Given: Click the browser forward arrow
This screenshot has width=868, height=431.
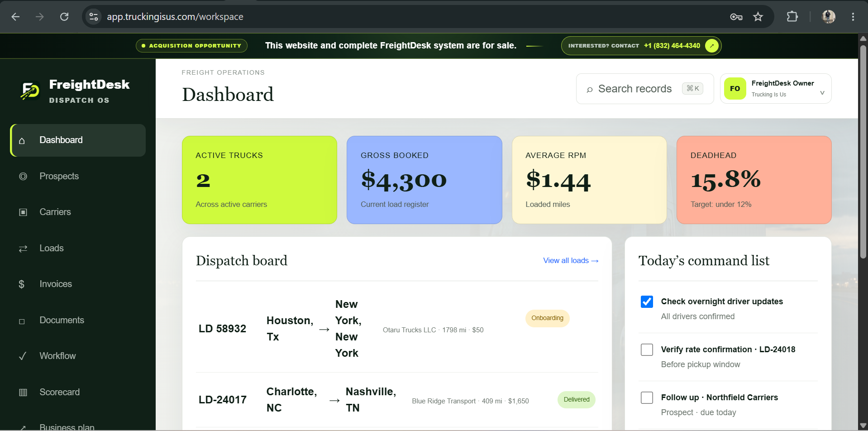Looking at the screenshot, I should (40, 17).
